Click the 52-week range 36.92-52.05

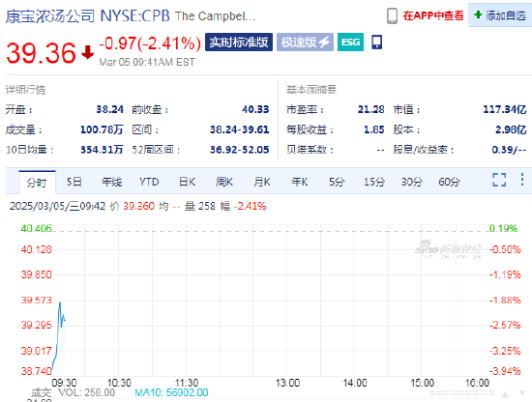click(x=240, y=150)
